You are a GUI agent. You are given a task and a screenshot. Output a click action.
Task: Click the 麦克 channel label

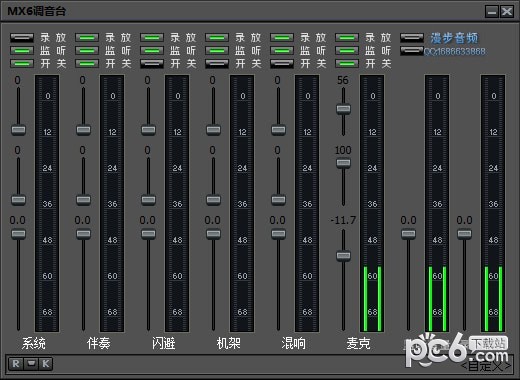click(x=359, y=343)
